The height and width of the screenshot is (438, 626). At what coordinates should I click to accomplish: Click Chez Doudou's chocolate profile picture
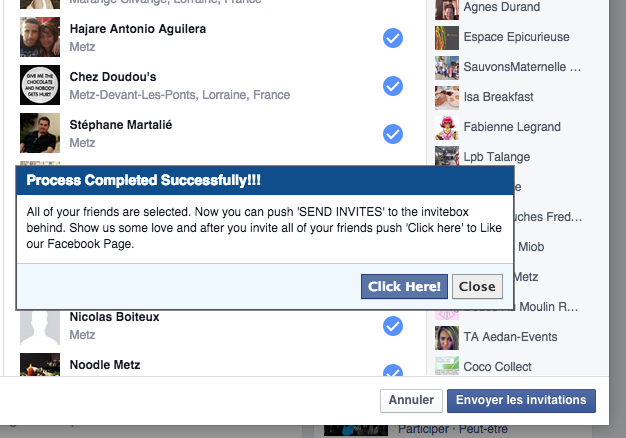pos(40,85)
